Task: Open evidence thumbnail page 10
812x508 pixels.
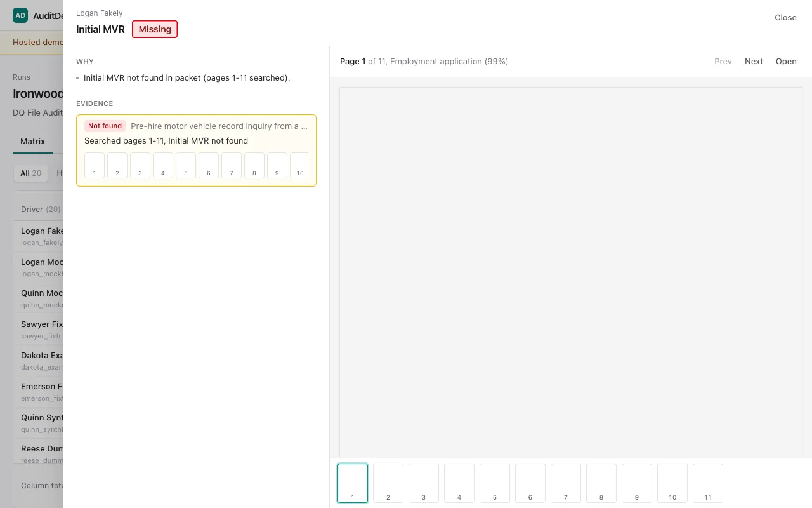Action: [x=299, y=165]
